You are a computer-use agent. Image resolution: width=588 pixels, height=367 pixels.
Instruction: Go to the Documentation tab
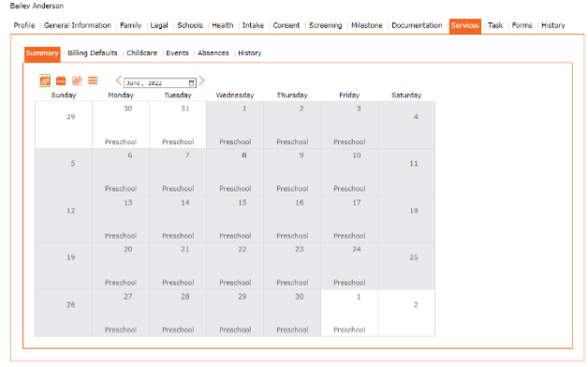417,25
